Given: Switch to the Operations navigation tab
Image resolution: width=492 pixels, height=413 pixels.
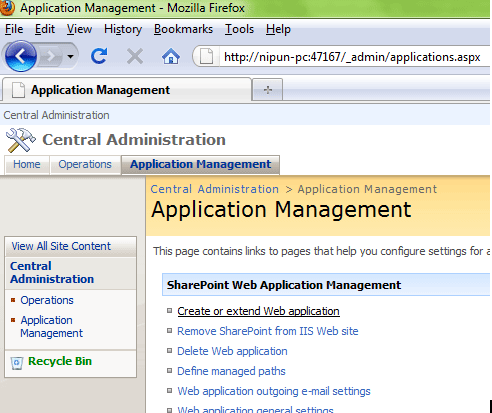Looking at the screenshot, I should pos(85,164).
